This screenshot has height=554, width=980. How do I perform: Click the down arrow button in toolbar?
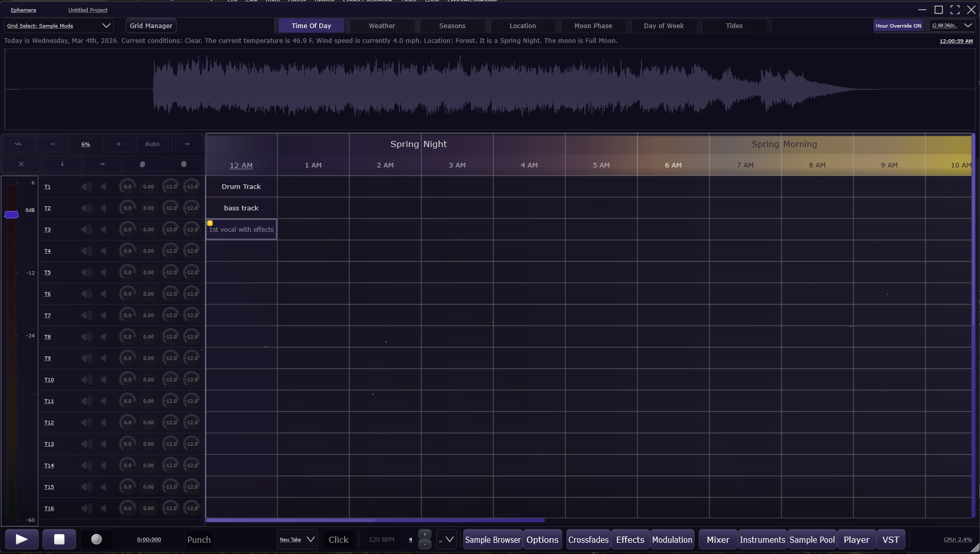[x=62, y=164]
